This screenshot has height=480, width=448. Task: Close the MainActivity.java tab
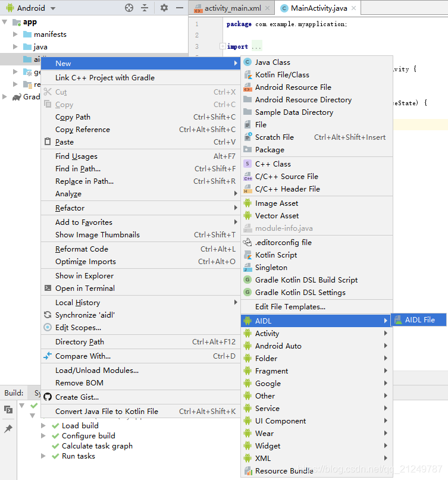(353, 8)
